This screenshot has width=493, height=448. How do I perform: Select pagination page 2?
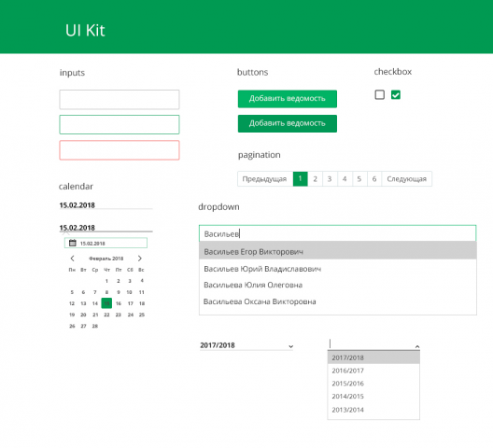click(315, 179)
